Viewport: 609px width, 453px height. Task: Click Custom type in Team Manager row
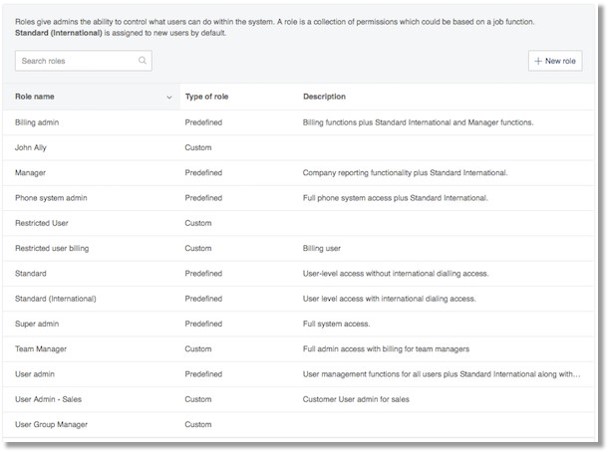pos(198,349)
